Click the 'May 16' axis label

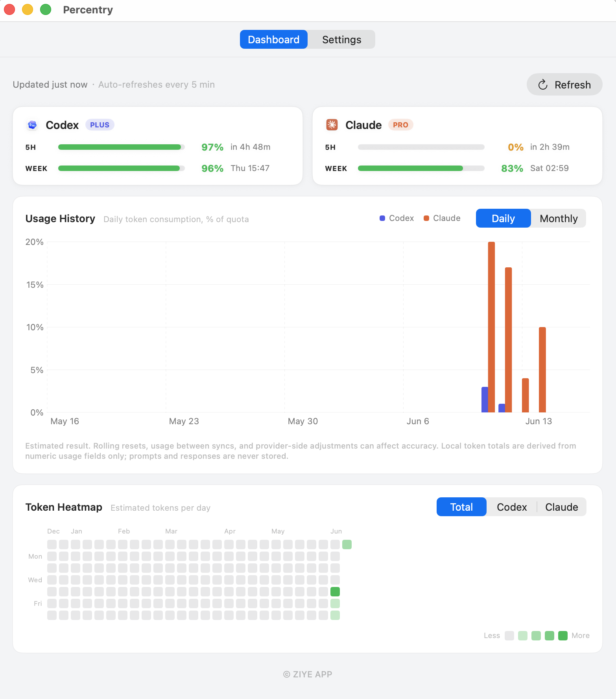(65, 421)
